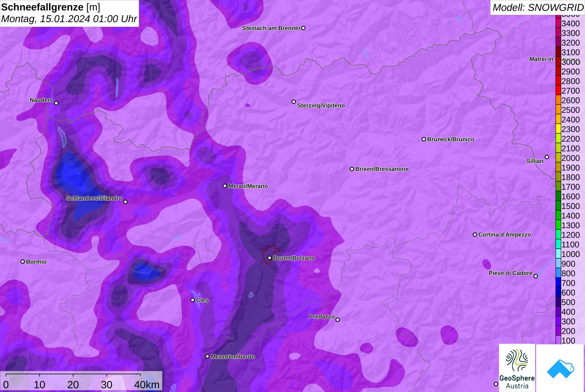The image size is (585, 392).
Task: Select the unlabeled marker left of the GeoSphere logo
Action: click(496, 384)
